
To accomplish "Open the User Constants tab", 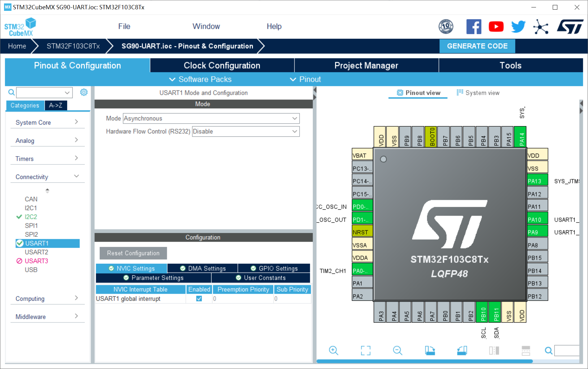I will point(261,278).
